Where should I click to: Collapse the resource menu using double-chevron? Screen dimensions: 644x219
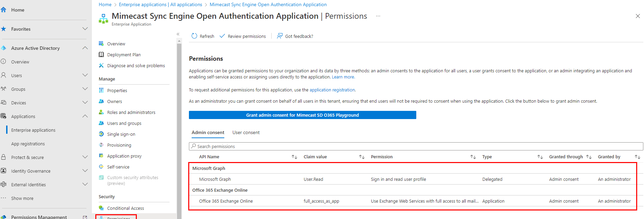click(x=178, y=34)
